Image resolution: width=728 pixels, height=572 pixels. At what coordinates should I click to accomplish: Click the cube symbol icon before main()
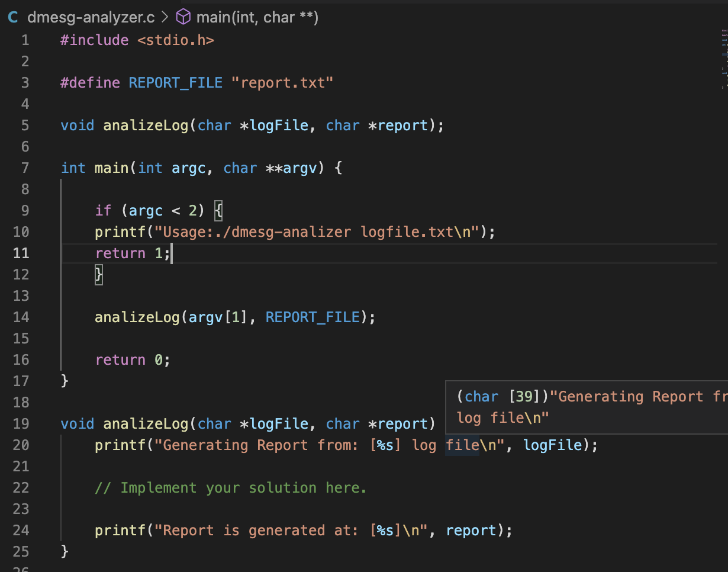183,17
